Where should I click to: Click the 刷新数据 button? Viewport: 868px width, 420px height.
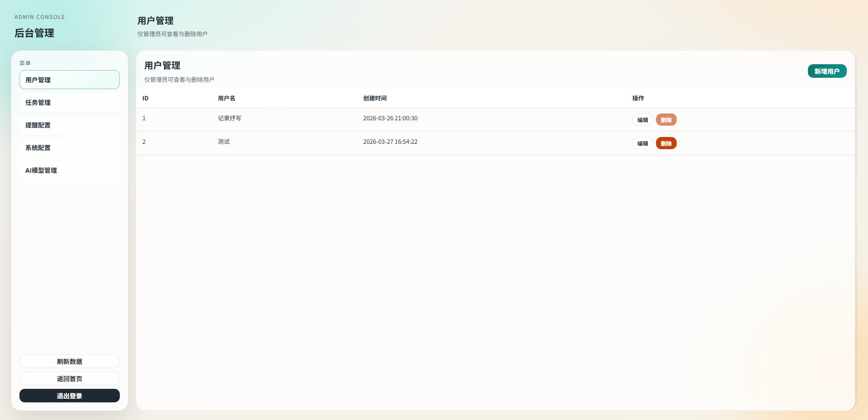pos(69,361)
